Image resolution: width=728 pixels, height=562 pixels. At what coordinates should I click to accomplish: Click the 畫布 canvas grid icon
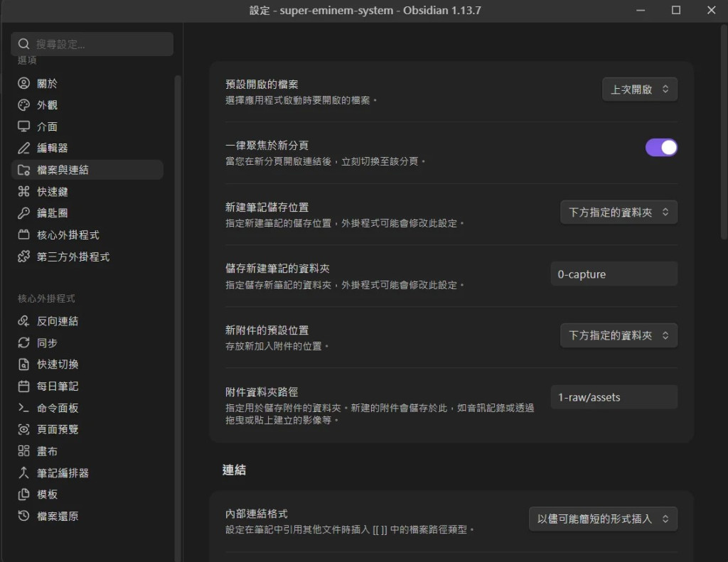click(23, 451)
